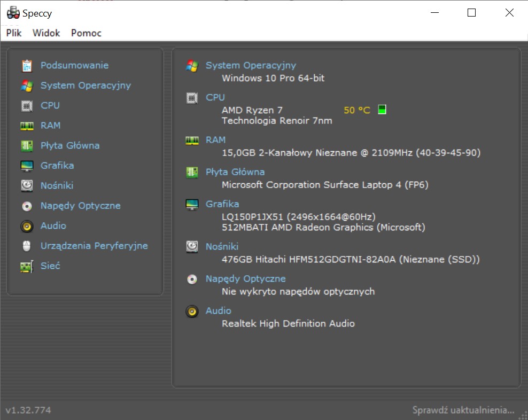Click Sprawdź uaktualnienia link

[463, 410]
